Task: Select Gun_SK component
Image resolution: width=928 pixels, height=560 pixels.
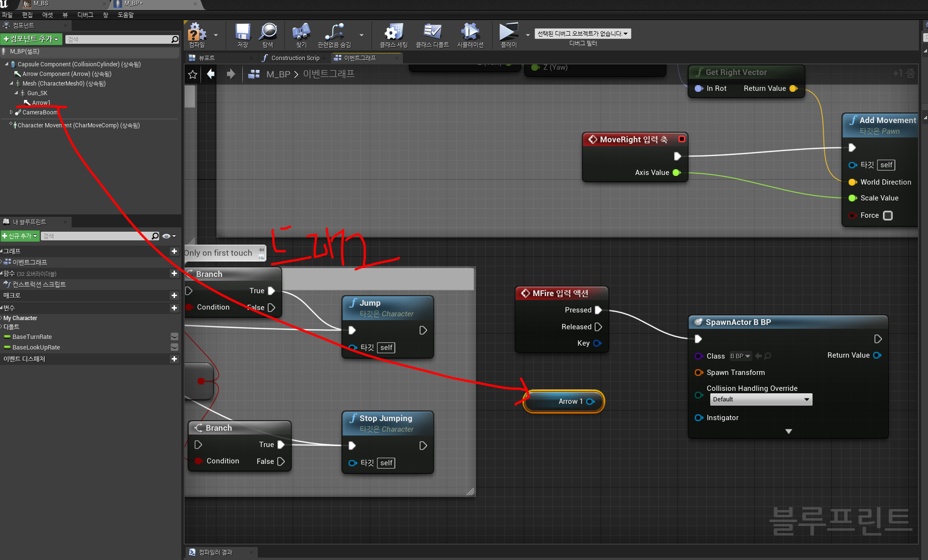Action: [37, 93]
